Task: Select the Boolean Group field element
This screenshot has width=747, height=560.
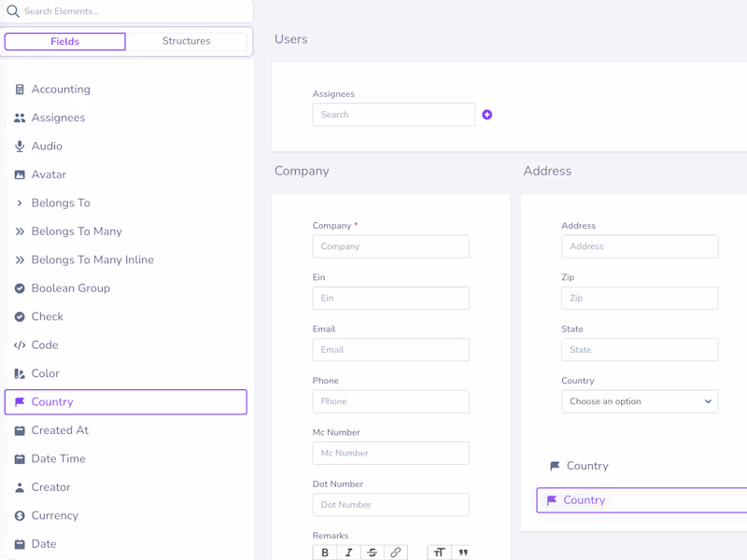Action: (71, 288)
